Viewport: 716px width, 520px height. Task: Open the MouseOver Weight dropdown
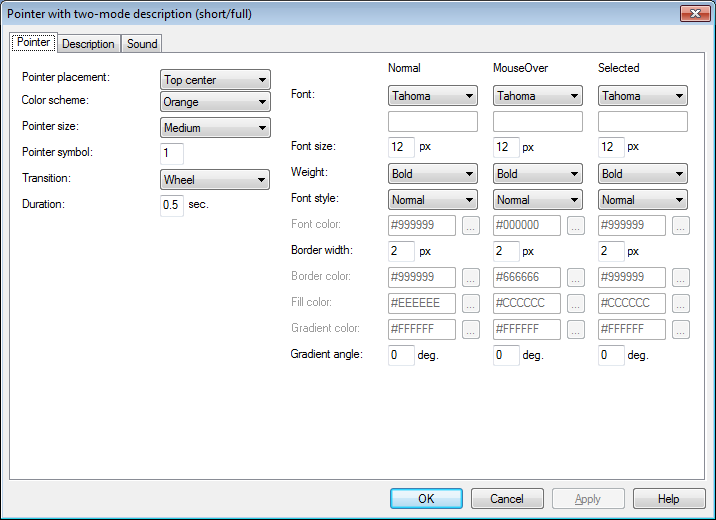tap(538, 174)
